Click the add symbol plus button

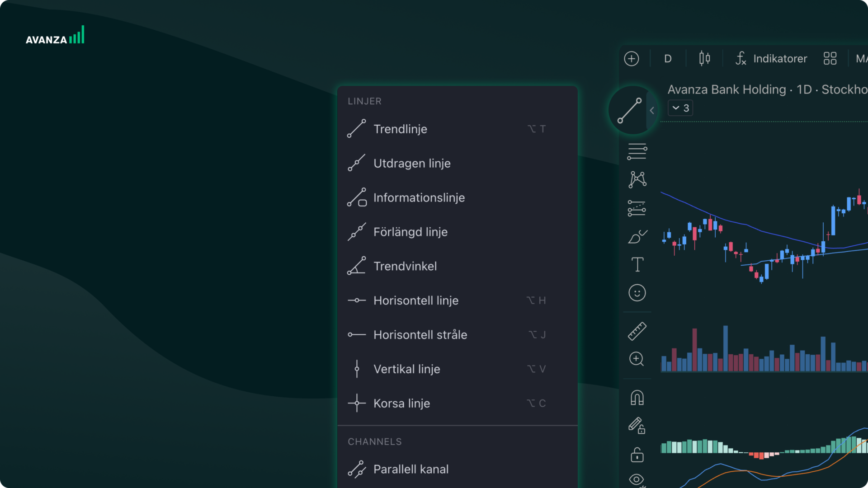tap(632, 59)
